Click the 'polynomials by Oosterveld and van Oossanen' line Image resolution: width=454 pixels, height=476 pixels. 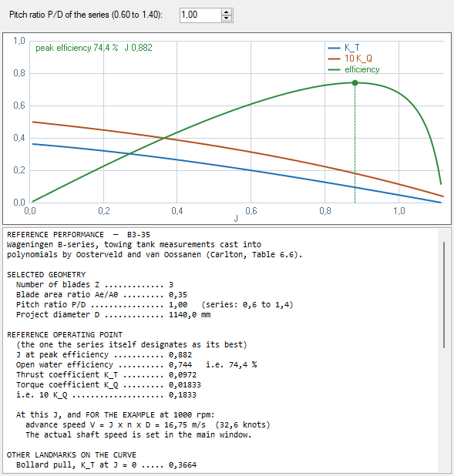coord(155,255)
